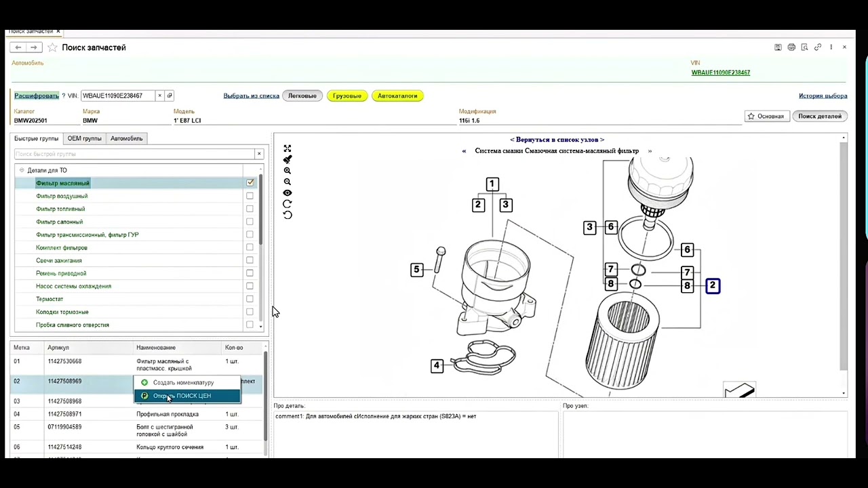
Task: Click the open button next to VIN field
Action: [170, 96]
